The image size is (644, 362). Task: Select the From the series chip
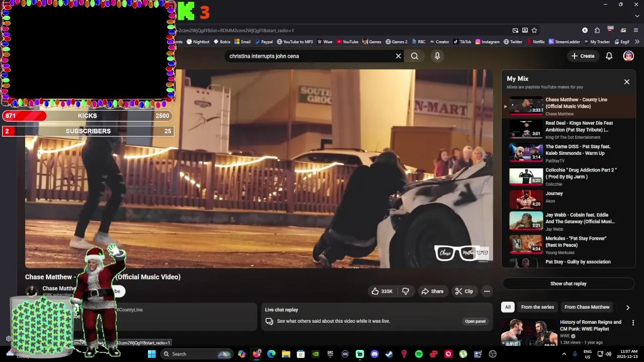point(537,307)
